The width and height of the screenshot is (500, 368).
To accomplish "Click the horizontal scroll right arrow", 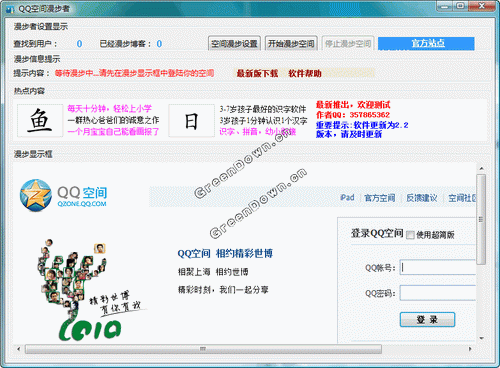I will [470, 349].
